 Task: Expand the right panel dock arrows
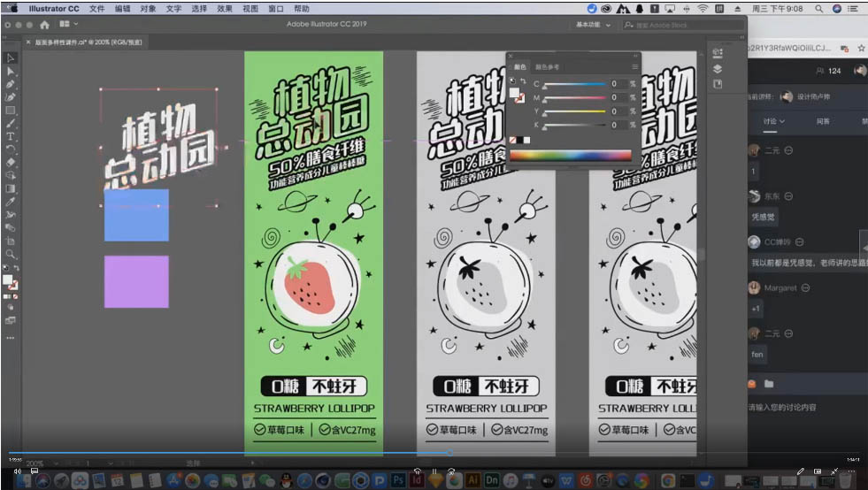coord(741,38)
